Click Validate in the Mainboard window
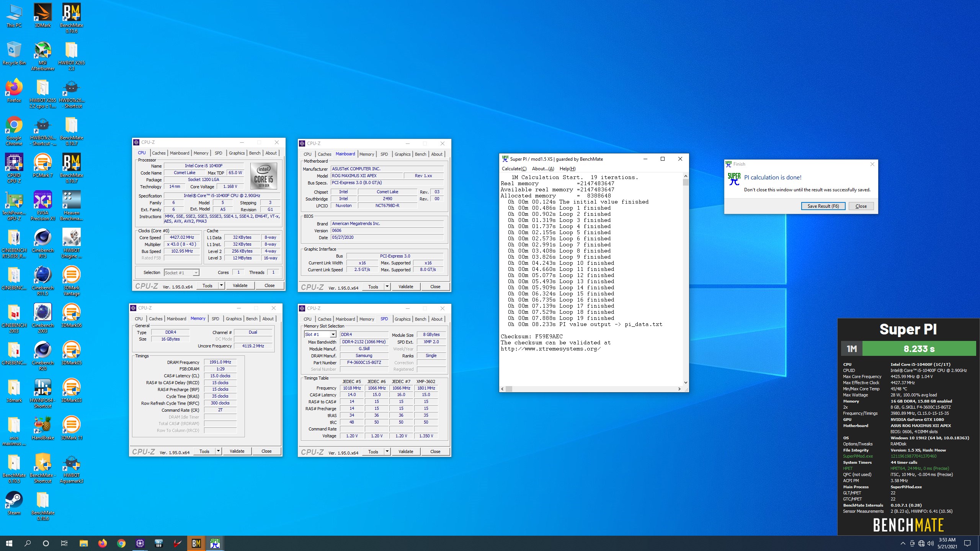 tap(406, 287)
